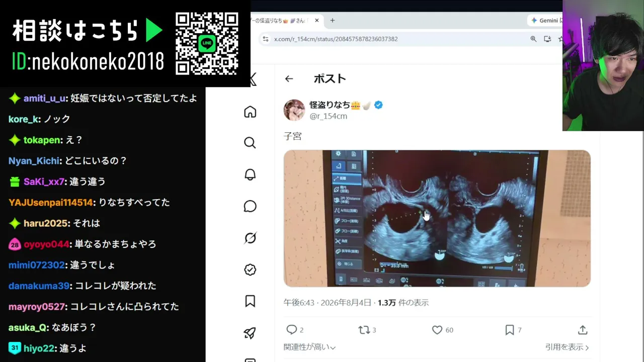The height and width of the screenshot is (362, 644).
Task: Open the chat messages icon in X sidebar
Action: click(x=250, y=206)
